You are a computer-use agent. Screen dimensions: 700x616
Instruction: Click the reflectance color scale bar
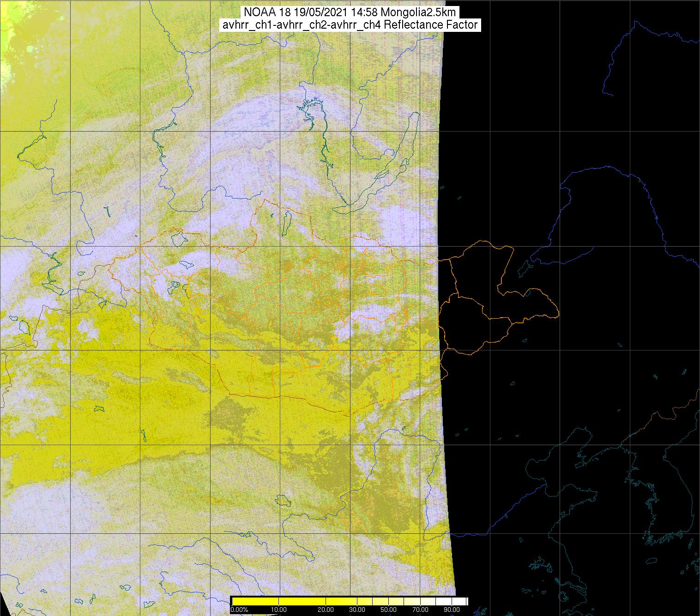[350, 601]
